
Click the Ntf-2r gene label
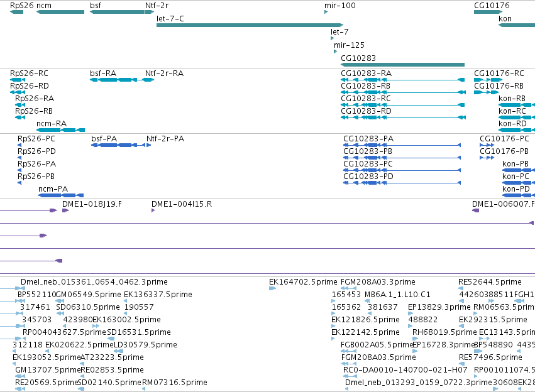pyautogui.click(x=157, y=6)
